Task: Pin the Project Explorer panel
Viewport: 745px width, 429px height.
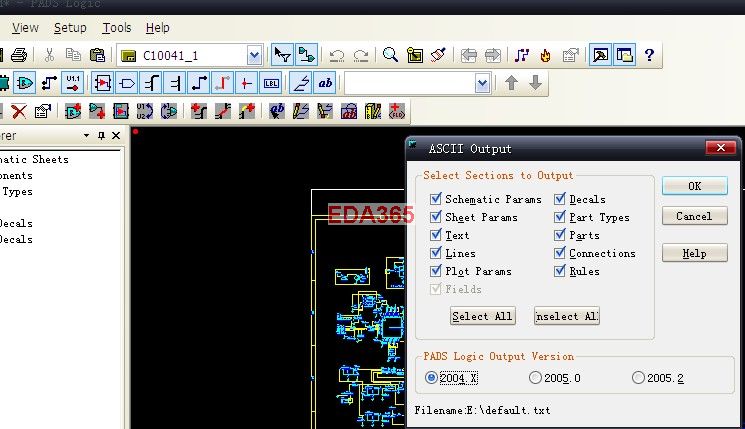Action: [x=101, y=135]
